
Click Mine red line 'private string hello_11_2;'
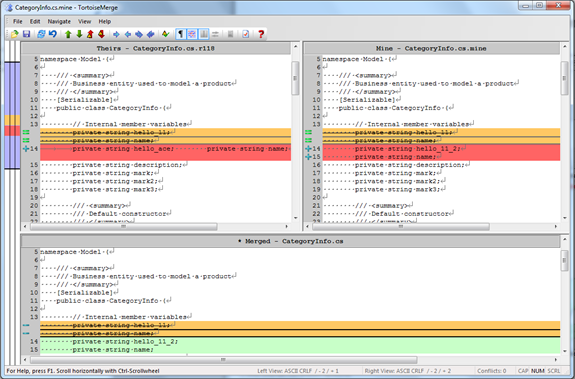pos(408,148)
